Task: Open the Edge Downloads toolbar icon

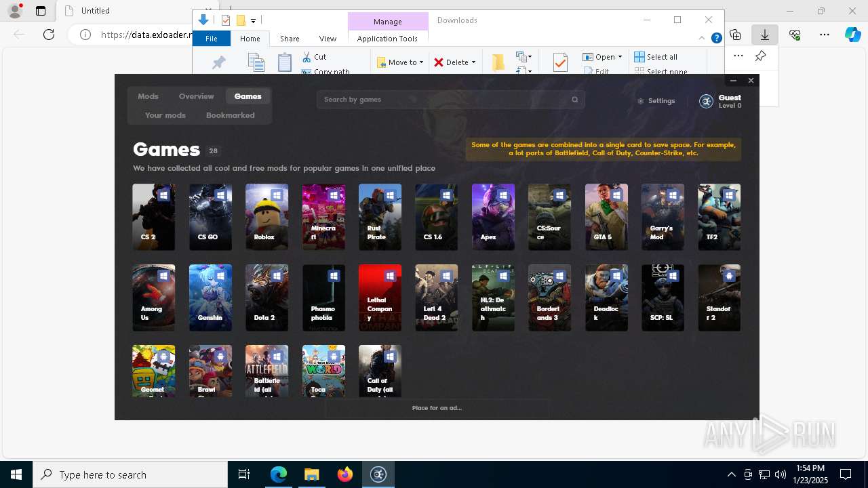Action: (x=765, y=35)
